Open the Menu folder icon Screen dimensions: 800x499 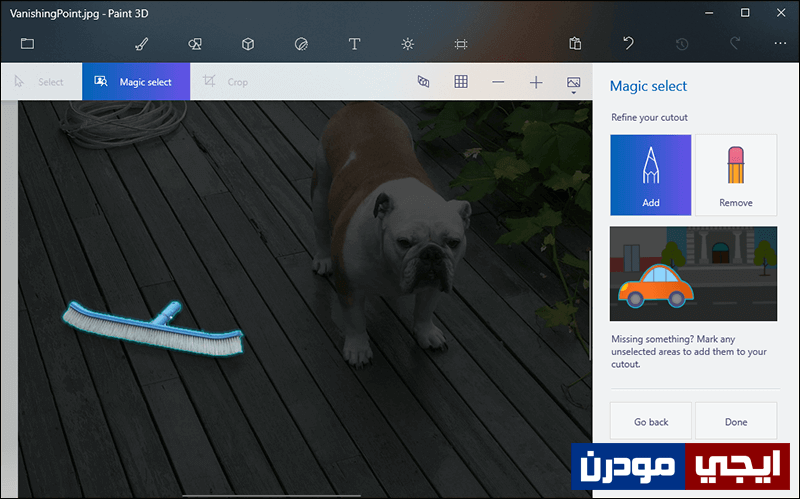click(x=28, y=44)
